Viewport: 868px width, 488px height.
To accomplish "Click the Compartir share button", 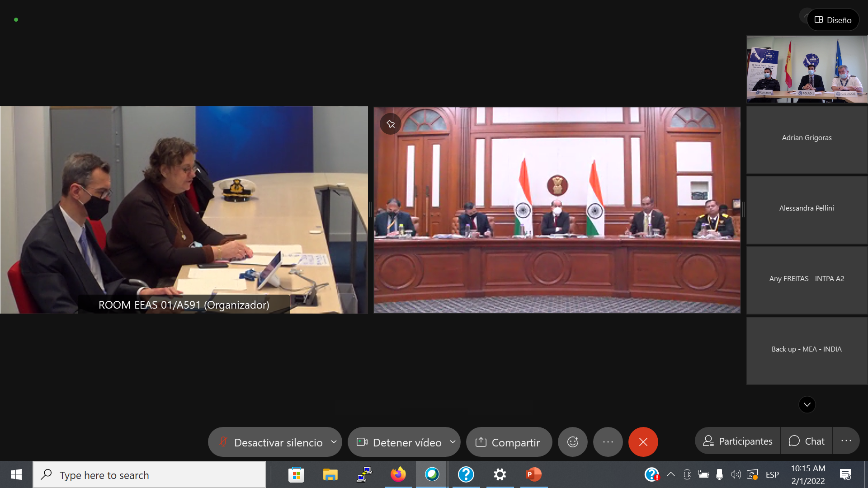I will tap(508, 442).
